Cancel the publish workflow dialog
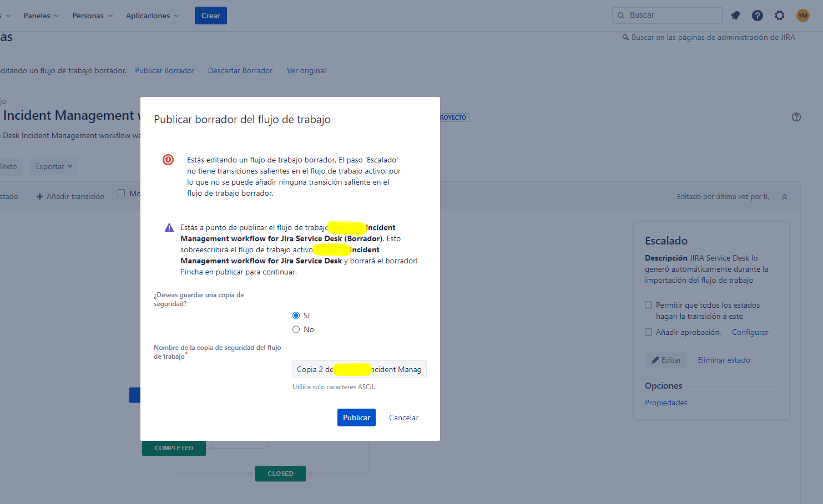Viewport: 823px width, 504px height. [x=403, y=418]
